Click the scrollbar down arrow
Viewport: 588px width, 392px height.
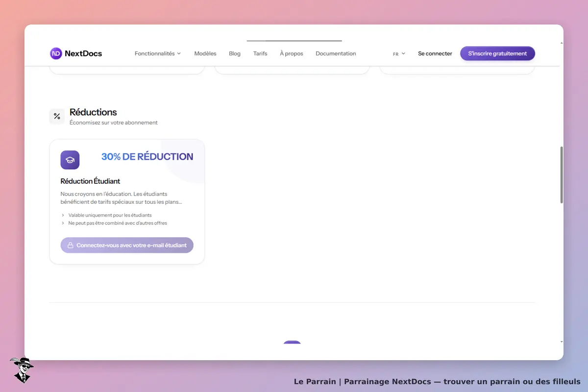click(x=562, y=342)
